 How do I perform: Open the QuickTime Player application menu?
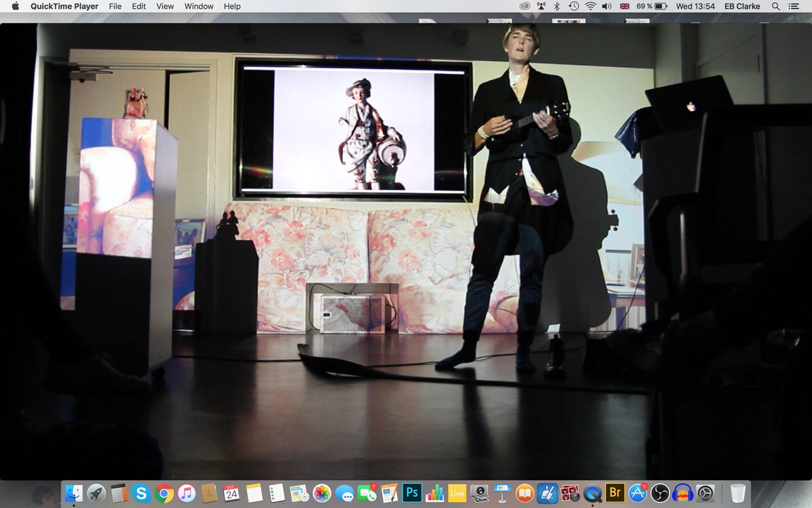pyautogui.click(x=64, y=6)
